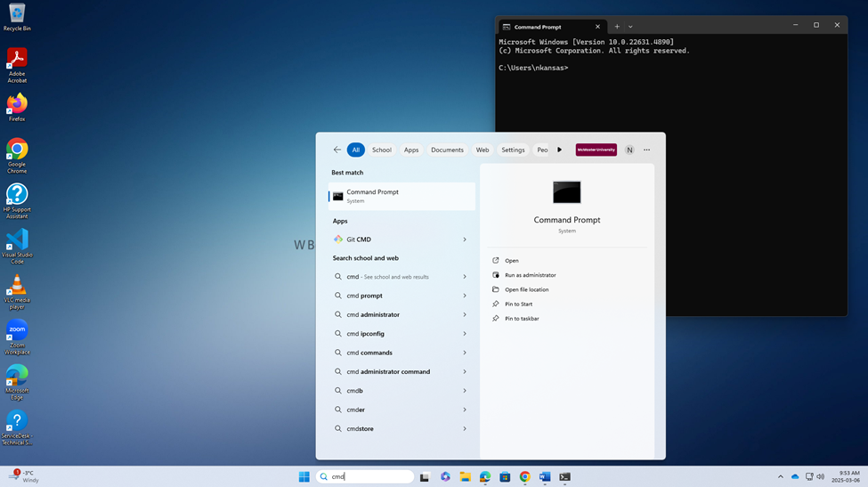
Task: Click Run as administrator
Action: coord(530,275)
